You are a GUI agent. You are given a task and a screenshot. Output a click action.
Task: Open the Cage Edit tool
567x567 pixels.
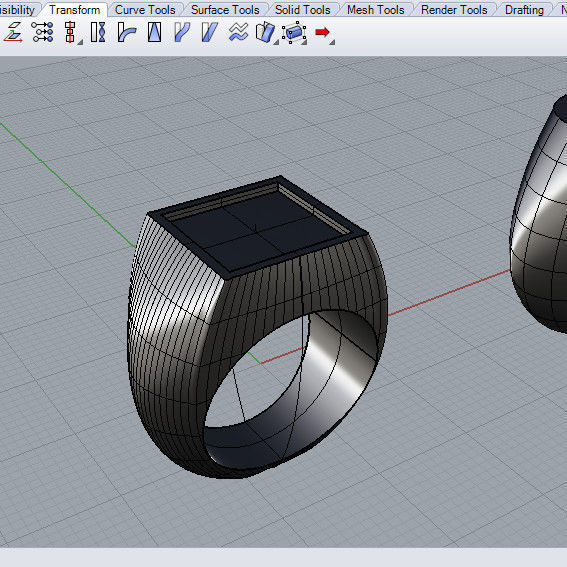(294, 33)
